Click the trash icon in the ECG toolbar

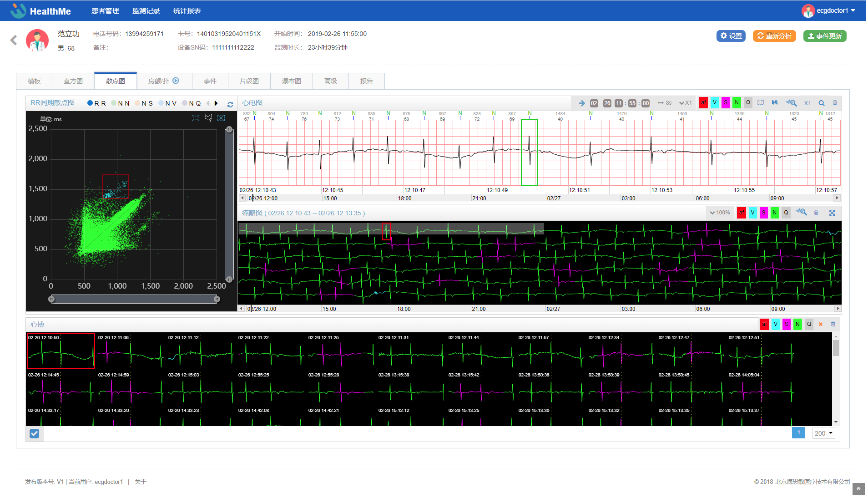(835, 103)
